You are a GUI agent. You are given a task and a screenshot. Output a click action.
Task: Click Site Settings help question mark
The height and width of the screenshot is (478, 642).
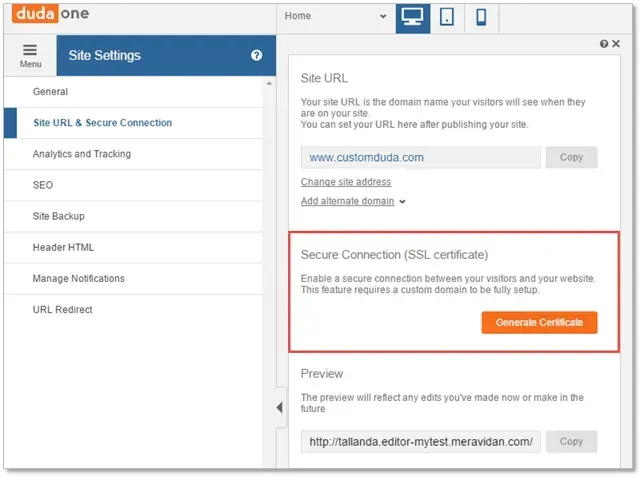pyautogui.click(x=256, y=55)
